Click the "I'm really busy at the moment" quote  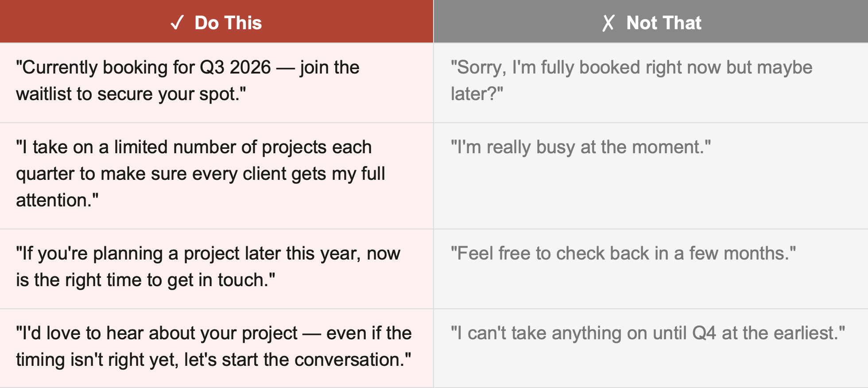pos(581,147)
